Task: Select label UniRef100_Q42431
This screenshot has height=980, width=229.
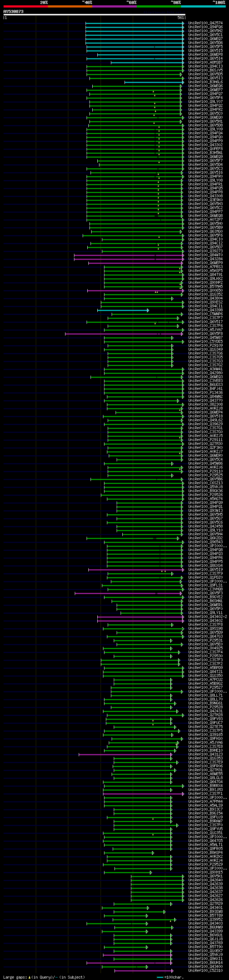Action: click(205, 712)
